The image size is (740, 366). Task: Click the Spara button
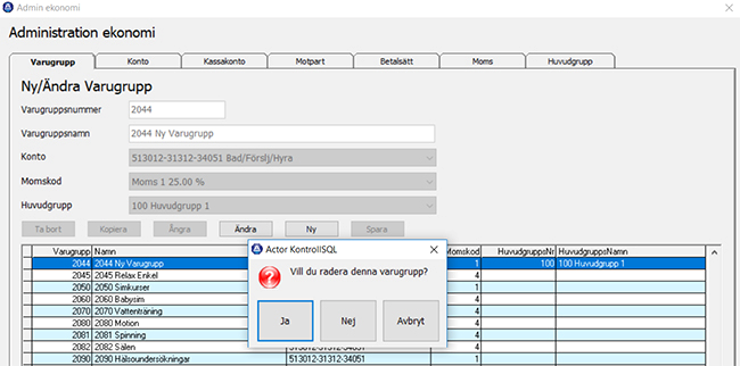pos(378,229)
